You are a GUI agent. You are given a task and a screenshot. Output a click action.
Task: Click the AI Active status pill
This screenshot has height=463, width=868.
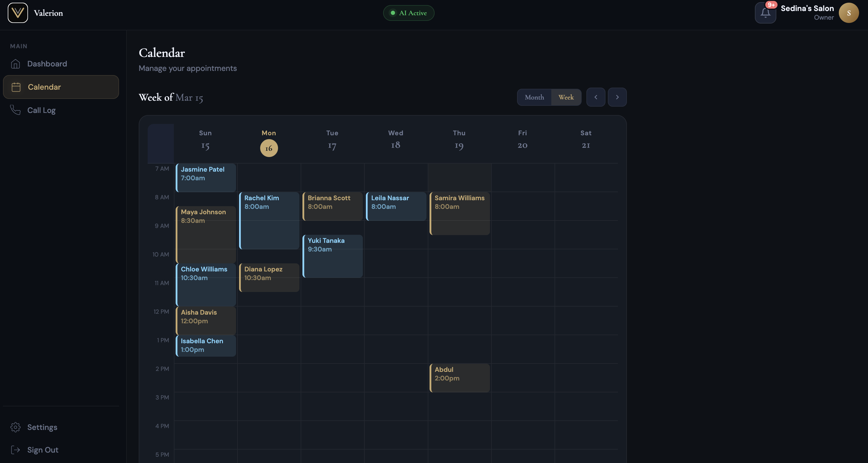pyautogui.click(x=408, y=13)
